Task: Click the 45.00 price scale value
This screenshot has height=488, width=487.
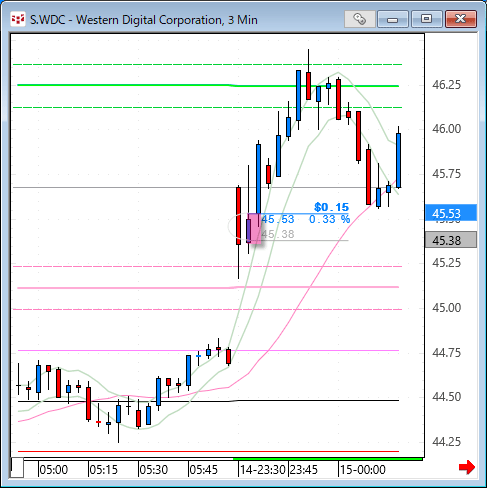Action: 446,308
